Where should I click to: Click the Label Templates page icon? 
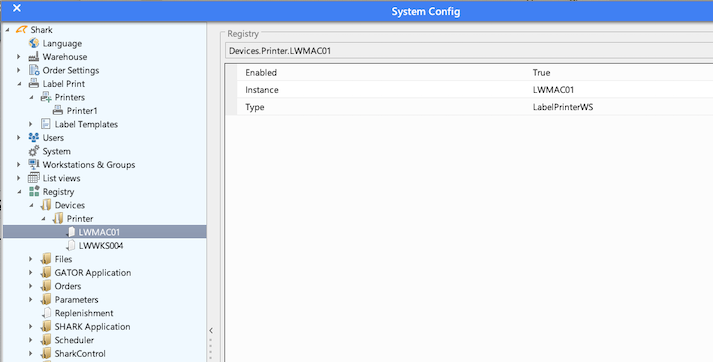[45, 124]
